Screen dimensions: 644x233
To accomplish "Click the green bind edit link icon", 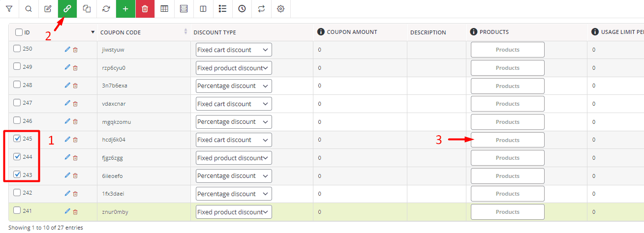I will (67, 9).
